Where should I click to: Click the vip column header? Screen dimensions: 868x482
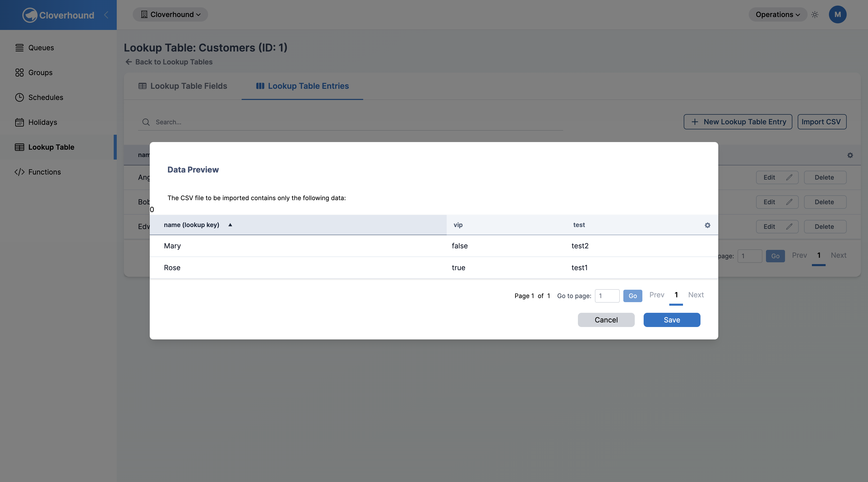458,225
